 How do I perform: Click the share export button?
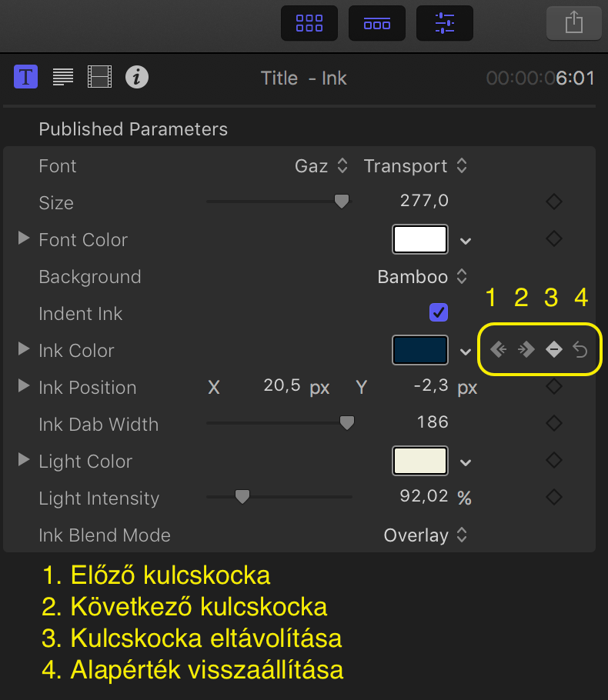pyautogui.click(x=573, y=23)
